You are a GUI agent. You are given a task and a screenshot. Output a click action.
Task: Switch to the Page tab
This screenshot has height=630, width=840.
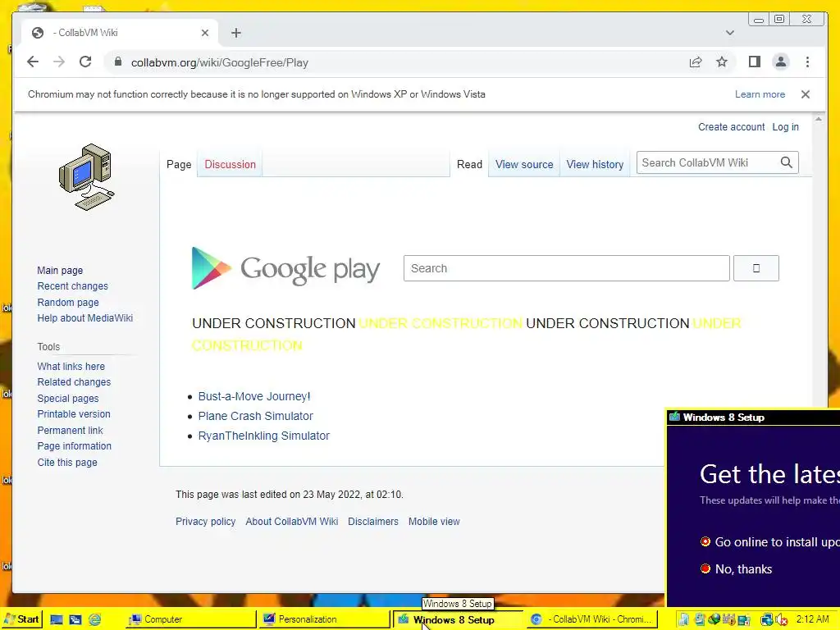(179, 164)
